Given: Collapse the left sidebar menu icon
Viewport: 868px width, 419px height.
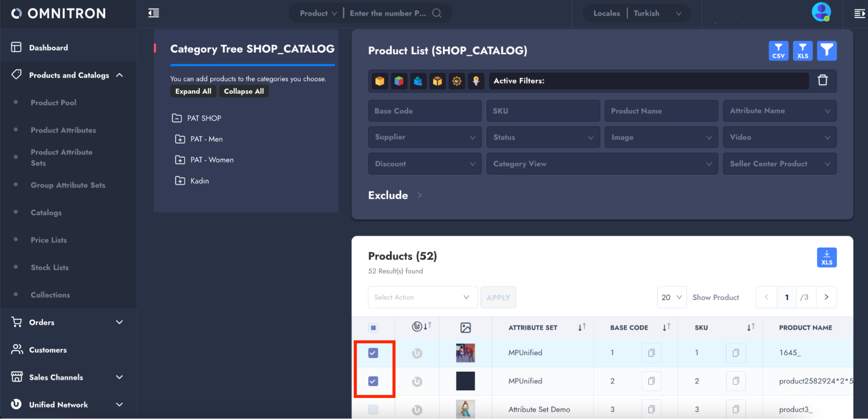Looking at the screenshot, I should coord(154,13).
